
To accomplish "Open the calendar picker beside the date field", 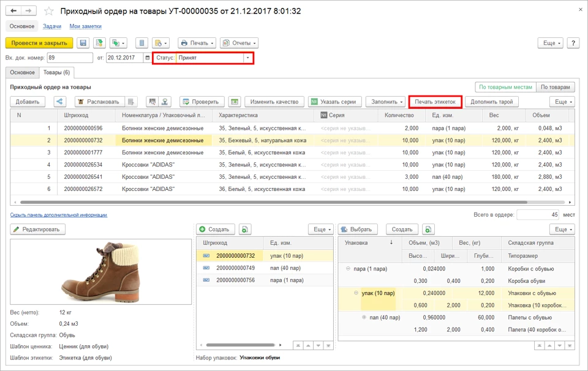I will pyautogui.click(x=147, y=58).
